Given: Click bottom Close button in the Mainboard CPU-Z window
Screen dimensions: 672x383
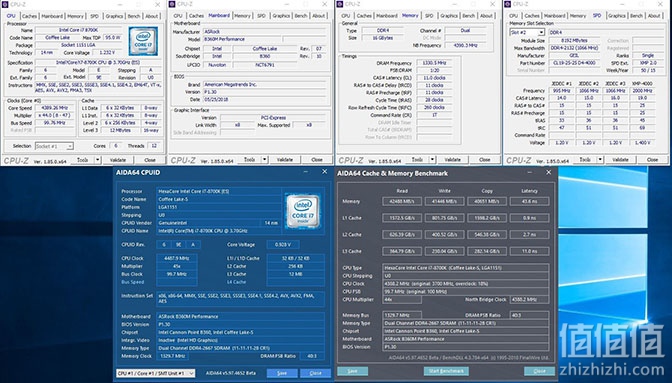Looking at the screenshot, I should (317, 160).
